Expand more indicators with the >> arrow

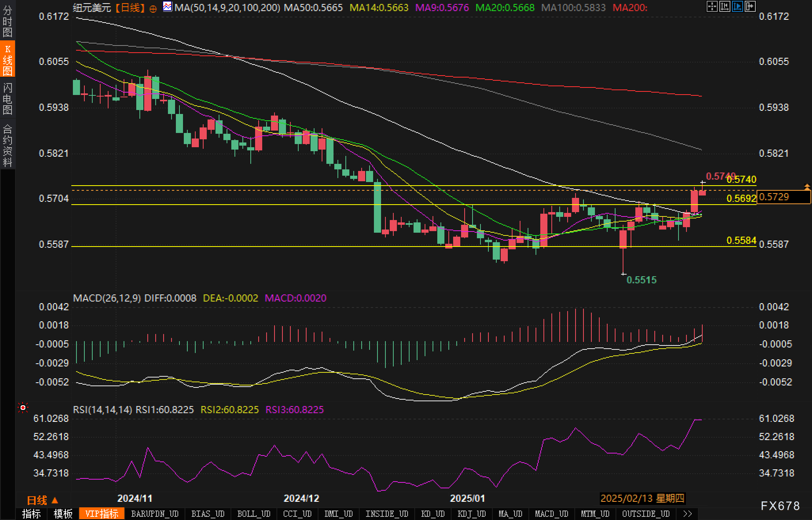688,514
